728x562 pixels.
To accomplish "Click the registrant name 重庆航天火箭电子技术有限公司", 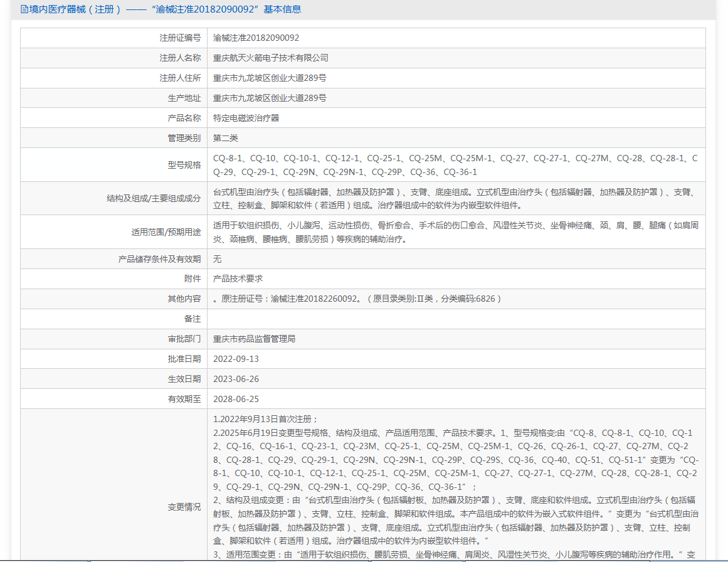I will (x=271, y=58).
